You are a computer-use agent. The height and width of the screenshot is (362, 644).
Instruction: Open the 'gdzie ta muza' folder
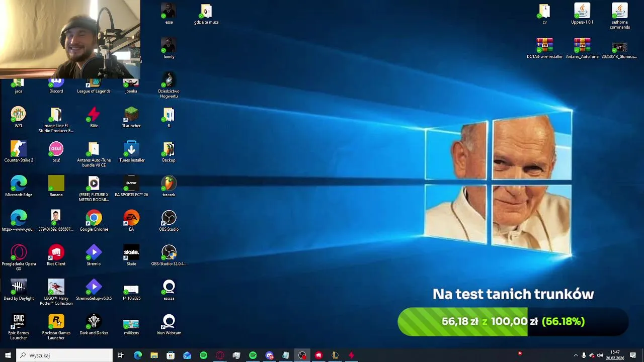(206, 14)
